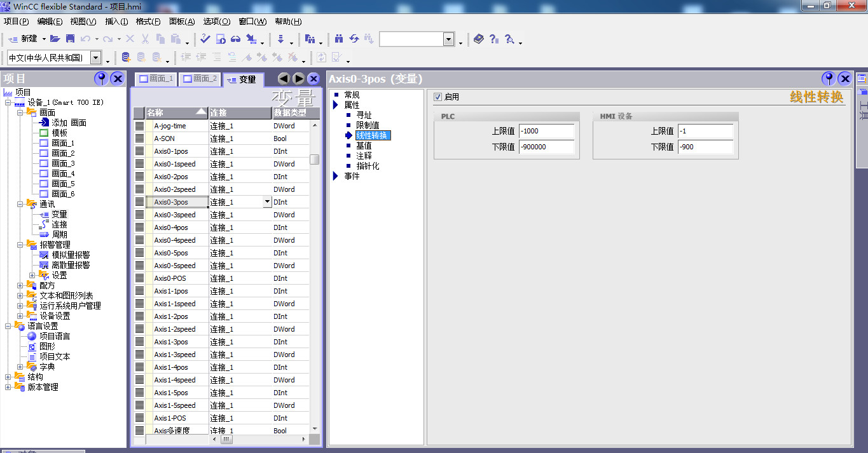Open connection dropdown in Axis0-3pos row

click(266, 202)
